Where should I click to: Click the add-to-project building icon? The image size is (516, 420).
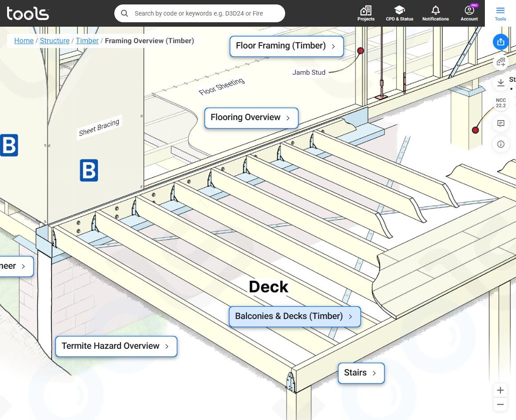coord(500,62)
